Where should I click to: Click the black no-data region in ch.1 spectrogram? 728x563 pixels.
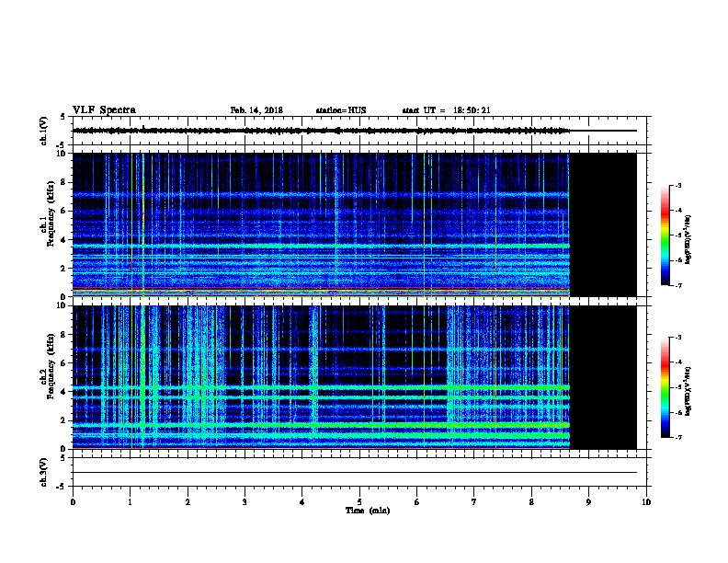603,224
